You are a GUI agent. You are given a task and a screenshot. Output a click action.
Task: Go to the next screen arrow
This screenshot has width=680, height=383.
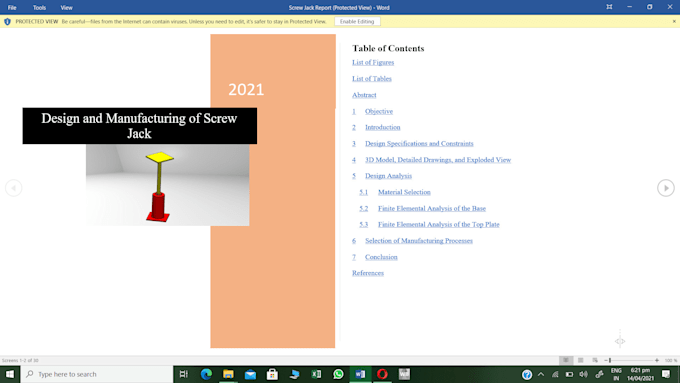coord(666,188)
